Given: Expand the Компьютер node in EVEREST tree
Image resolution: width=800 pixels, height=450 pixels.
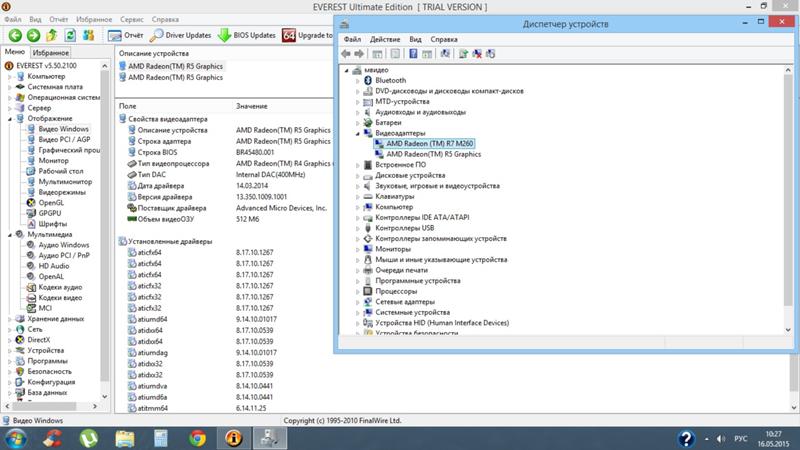Looking at the screenshot, I should click(10, 77).
